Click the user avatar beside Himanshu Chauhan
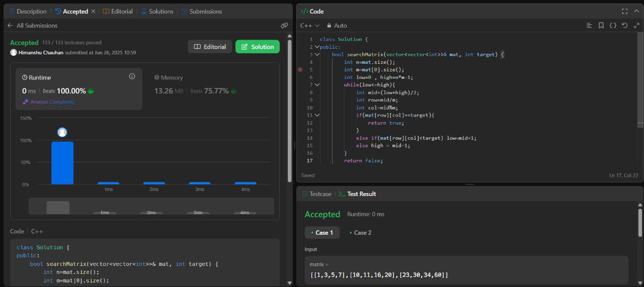644x287 pixels. click(13, 52)
